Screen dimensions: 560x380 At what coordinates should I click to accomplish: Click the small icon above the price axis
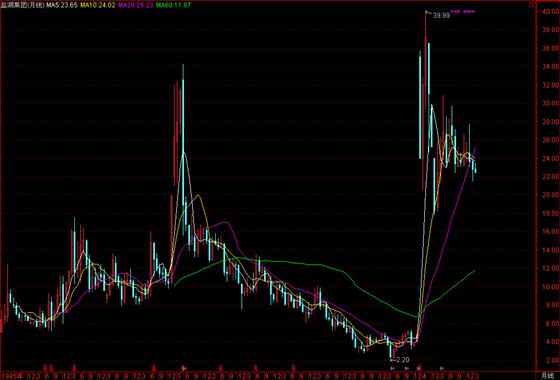point(531,5)
